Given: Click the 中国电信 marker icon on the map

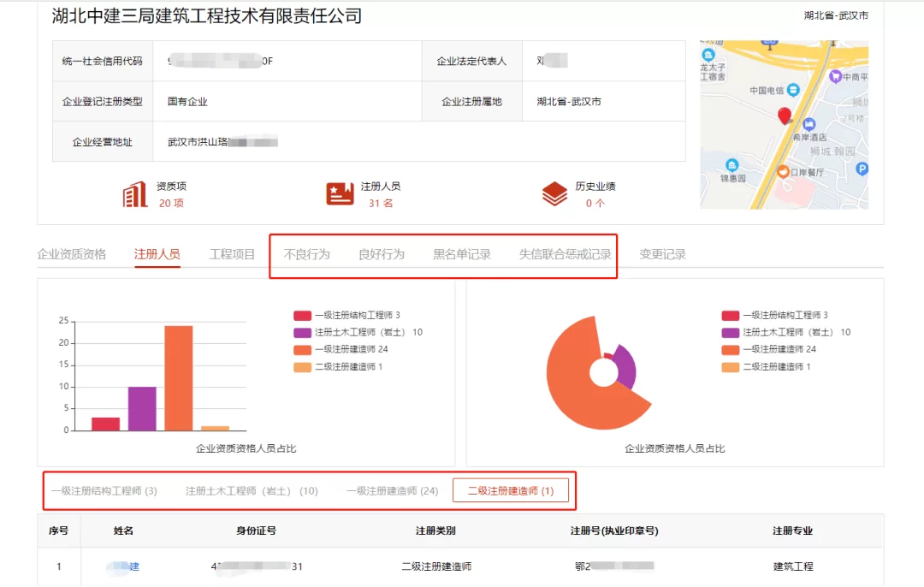Looking at the screenshot, I should pyautogui.click(x=793, y=90).
